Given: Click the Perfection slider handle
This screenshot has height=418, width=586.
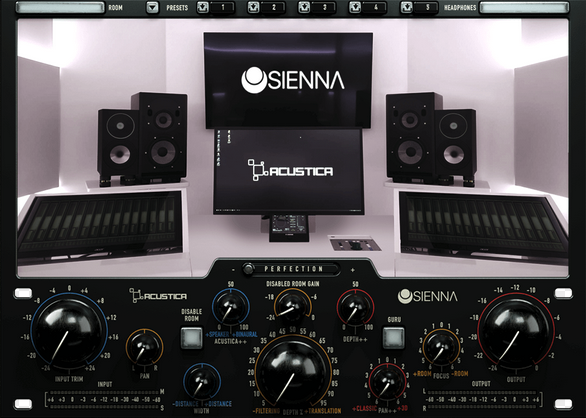Looking at the screenshot, I should click(248, 269).
